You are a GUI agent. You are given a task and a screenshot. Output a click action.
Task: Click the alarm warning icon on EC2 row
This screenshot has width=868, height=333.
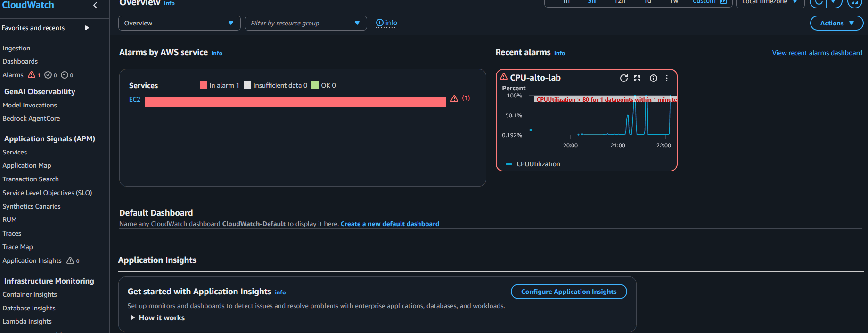(454, 98)
